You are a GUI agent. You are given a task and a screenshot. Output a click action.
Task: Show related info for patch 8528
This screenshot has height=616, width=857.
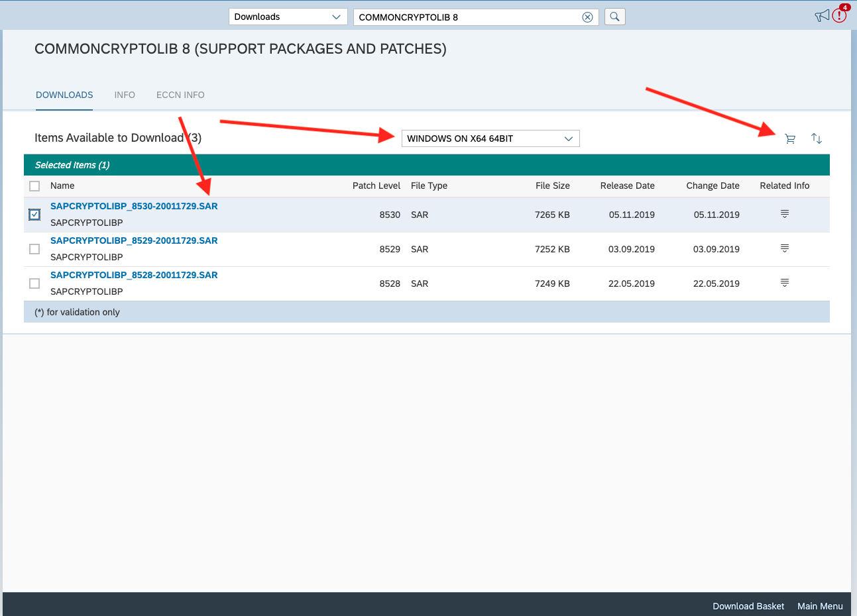784,283
